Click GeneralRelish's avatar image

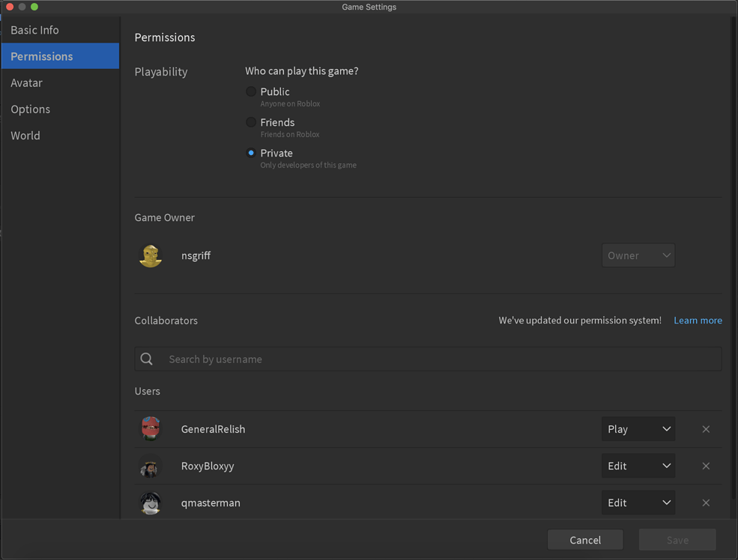click(x=151, y=429)
